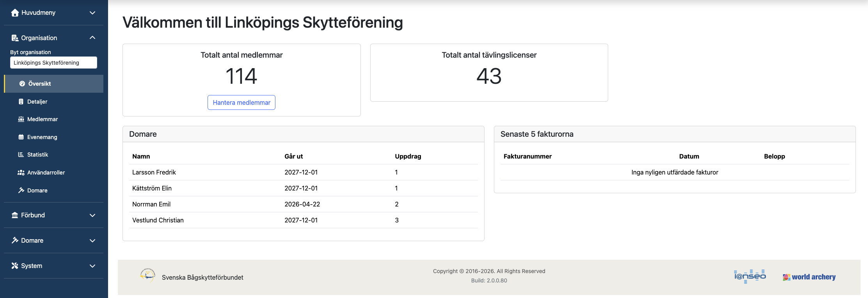Click the Svenska Bågskytteförbundet logo in footer
Image resolution: width=868 pixels, height=298 pixels.
pyautogui.click(x=147, y=275)
